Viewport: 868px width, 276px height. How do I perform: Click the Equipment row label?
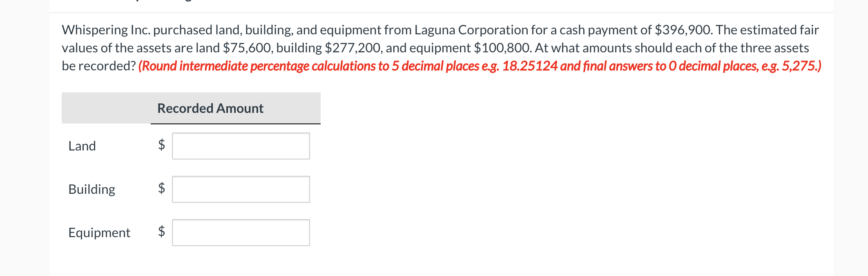[x=99, y=233]
